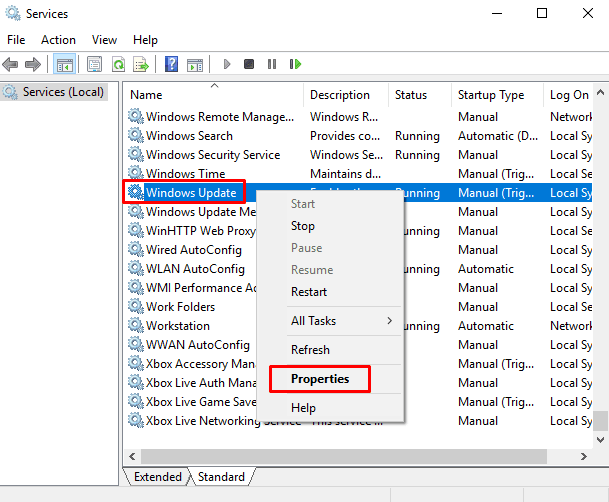609x502 pixels.
Task: Click the Back arrow toolbar icon
Action: (x=10, y=64)
